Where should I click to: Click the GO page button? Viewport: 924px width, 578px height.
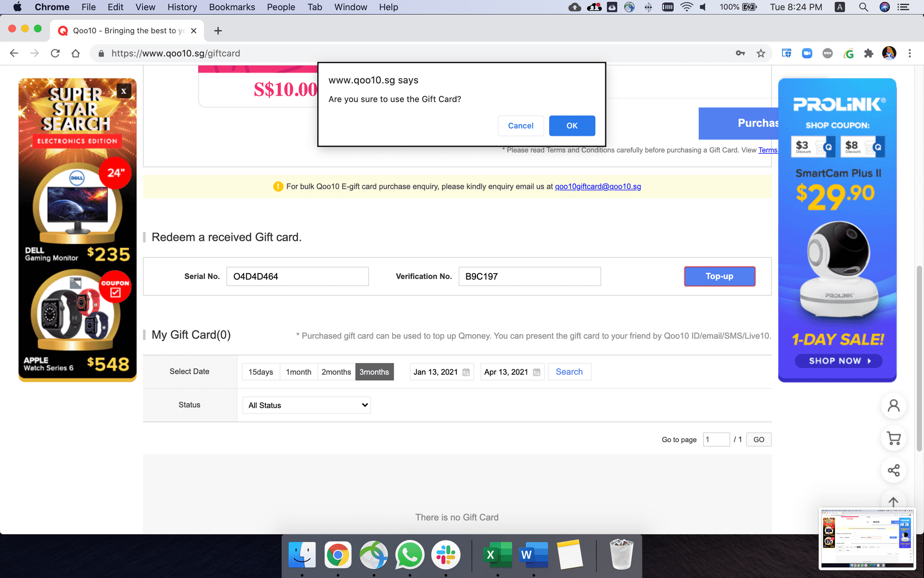click(758, 439)
